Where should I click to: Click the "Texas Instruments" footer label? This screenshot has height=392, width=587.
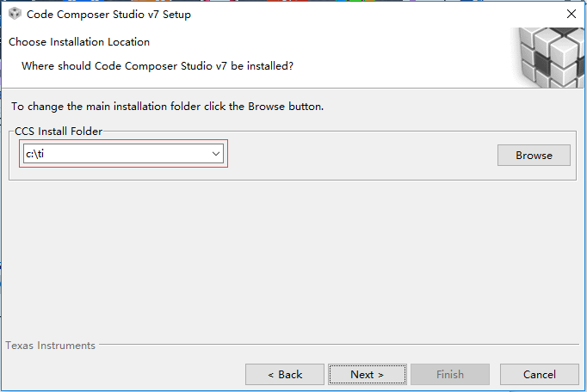click(x=50, y=346)
